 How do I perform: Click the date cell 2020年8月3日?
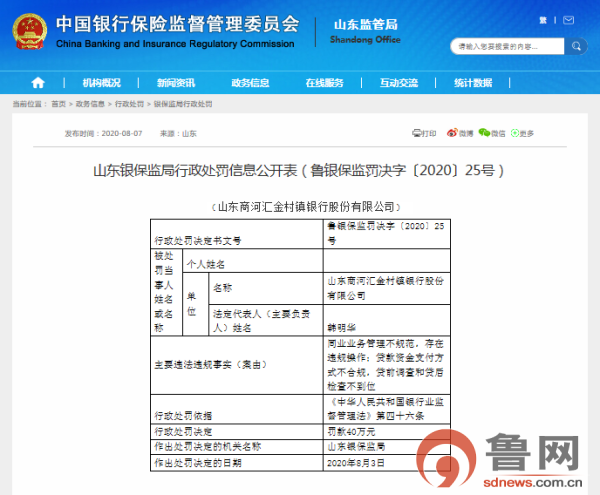pos(386,463)
